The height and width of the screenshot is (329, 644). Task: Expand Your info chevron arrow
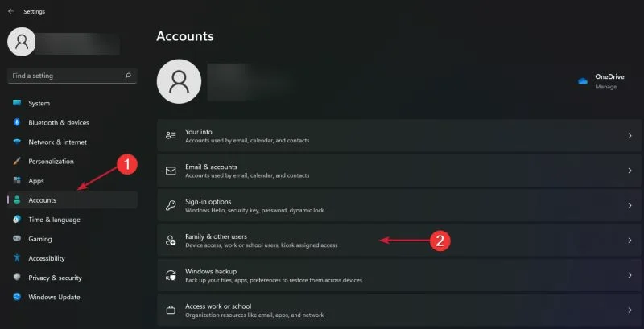(630, 136)
